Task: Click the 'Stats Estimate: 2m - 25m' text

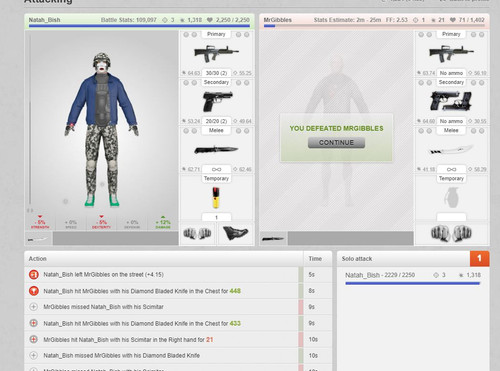Action: click(347, 20)
